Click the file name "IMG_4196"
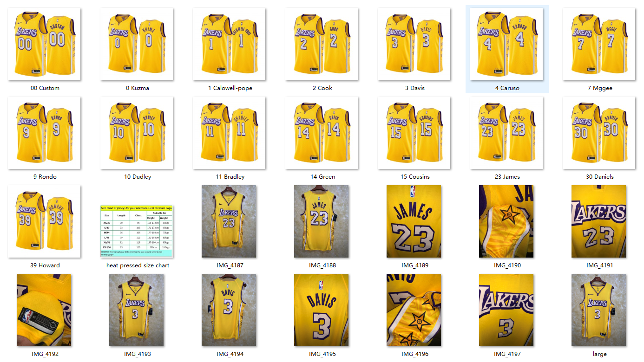The width and height of the screenshot is (644, 362). coord(414,354)
